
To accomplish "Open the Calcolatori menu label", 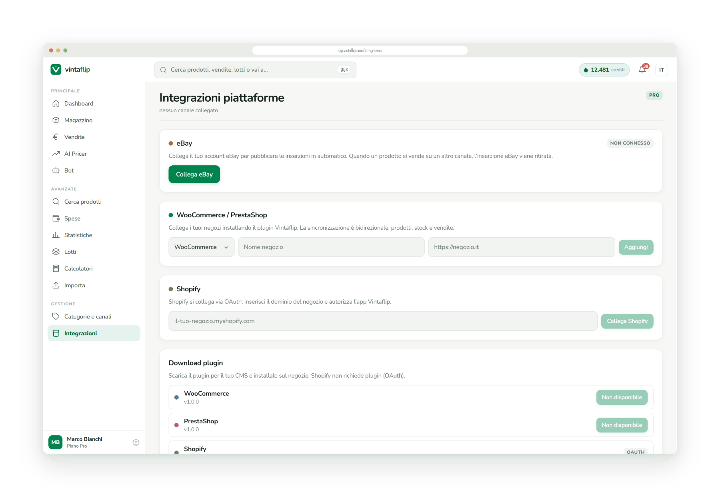I will coord(79,268).
